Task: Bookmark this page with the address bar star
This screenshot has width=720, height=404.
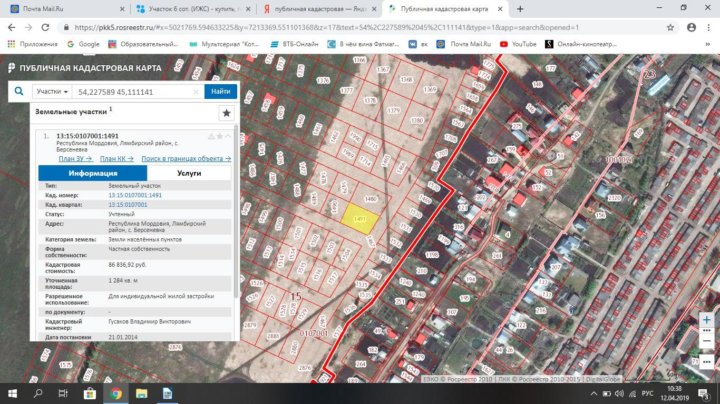Action: tap(668, 28)
